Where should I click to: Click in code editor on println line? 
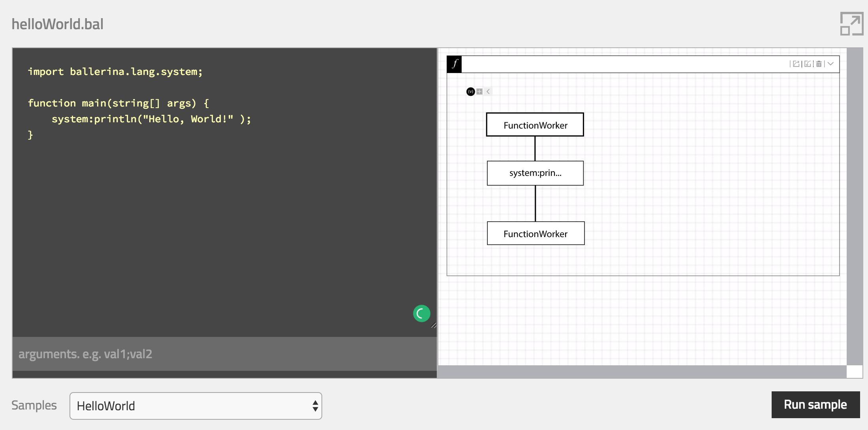[151, 119]
